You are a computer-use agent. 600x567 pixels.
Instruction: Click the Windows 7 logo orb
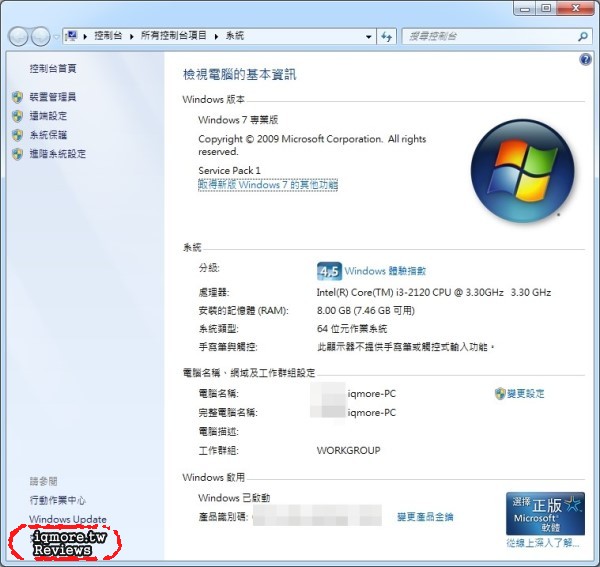[x=522, y=171]
